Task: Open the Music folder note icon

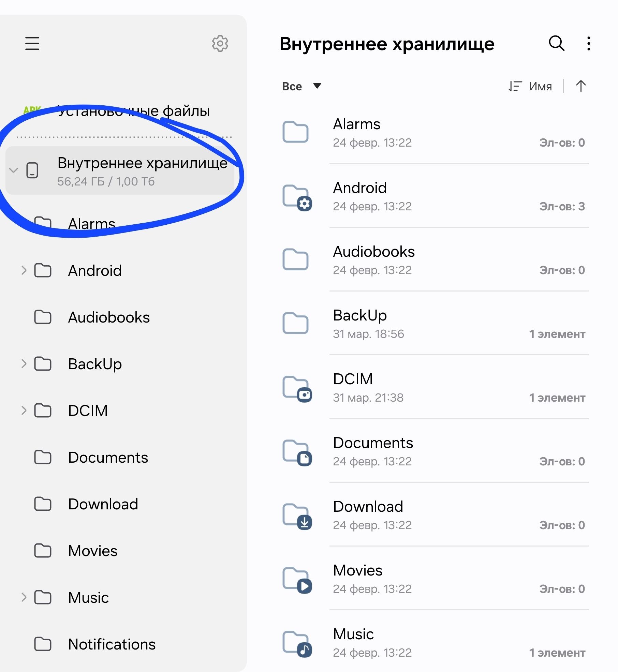Action: click(297, 644)
